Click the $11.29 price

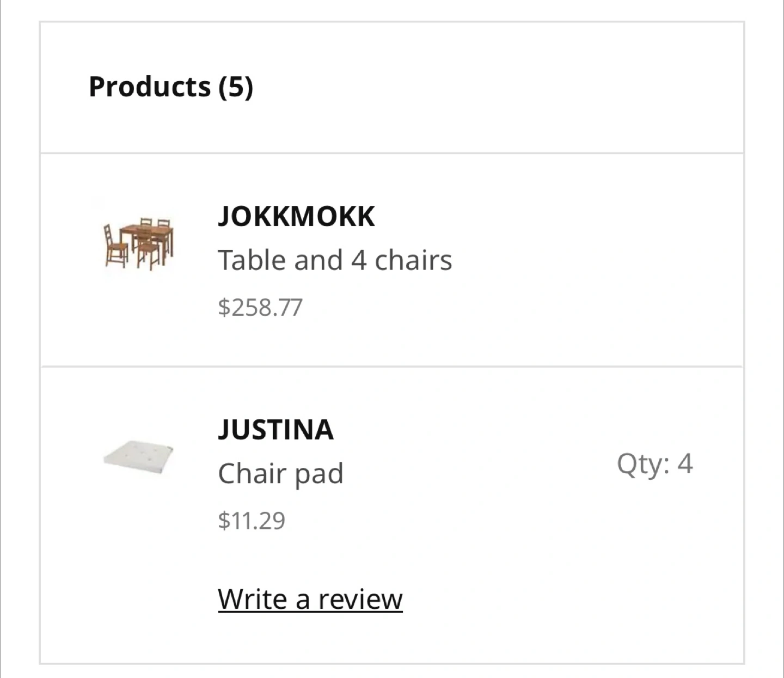click(251, 520)
